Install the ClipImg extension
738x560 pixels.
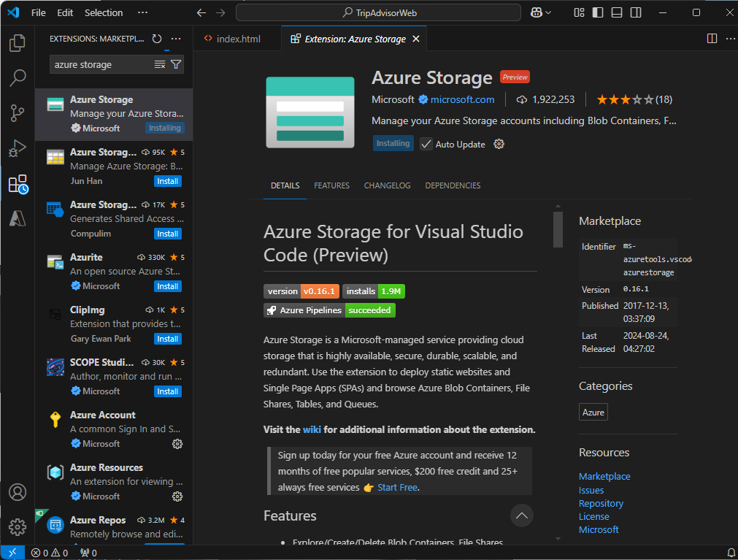[168, 339]
